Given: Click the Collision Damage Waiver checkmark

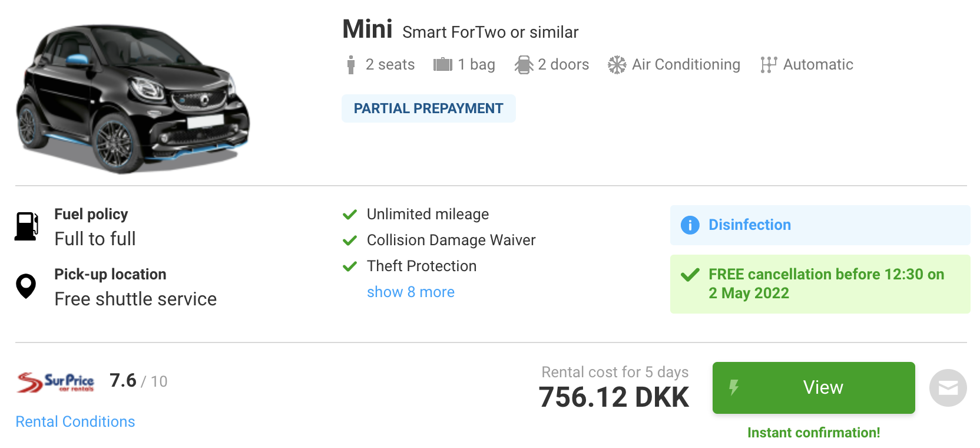Looking at the screenshot, I should pos(350,241).
